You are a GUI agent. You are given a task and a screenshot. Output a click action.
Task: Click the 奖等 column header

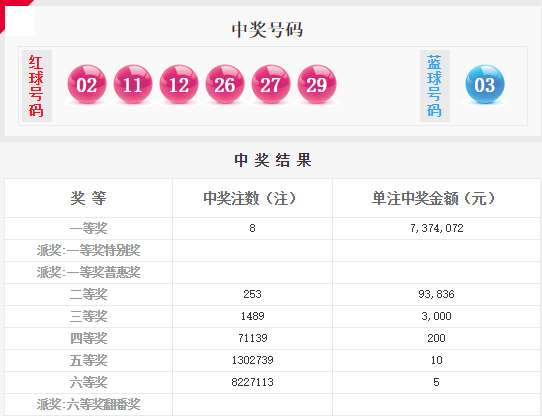click(x=88, y=198)
